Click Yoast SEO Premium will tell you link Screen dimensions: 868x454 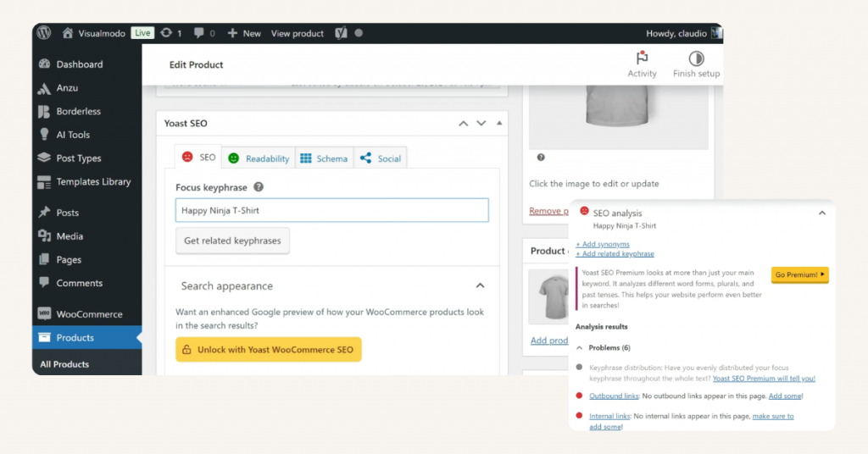(x=764, y=379)
